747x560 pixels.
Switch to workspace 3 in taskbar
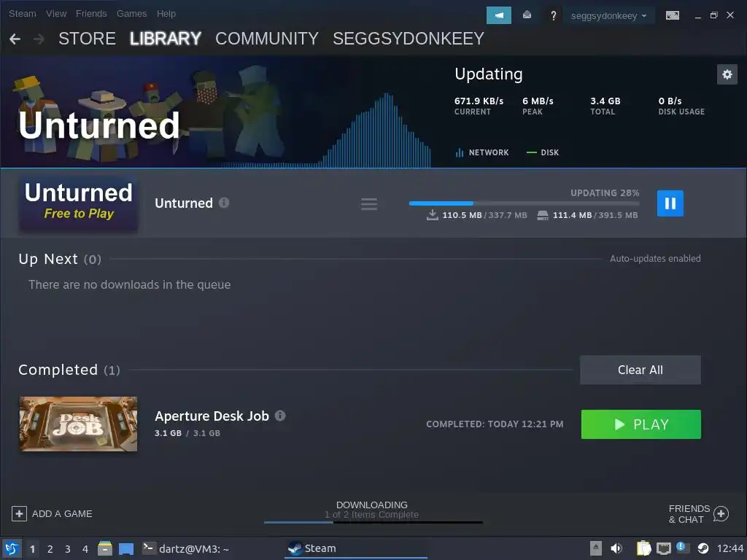point(68,549)
